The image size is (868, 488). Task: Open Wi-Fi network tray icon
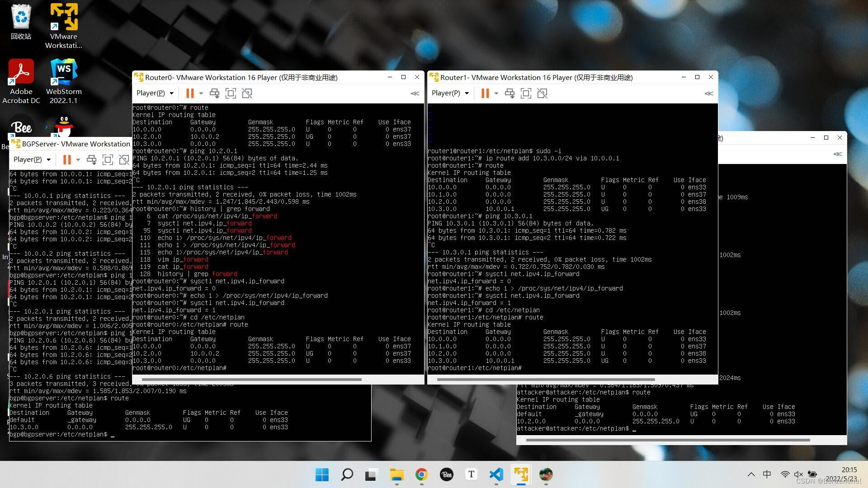[x=785, y=474]
